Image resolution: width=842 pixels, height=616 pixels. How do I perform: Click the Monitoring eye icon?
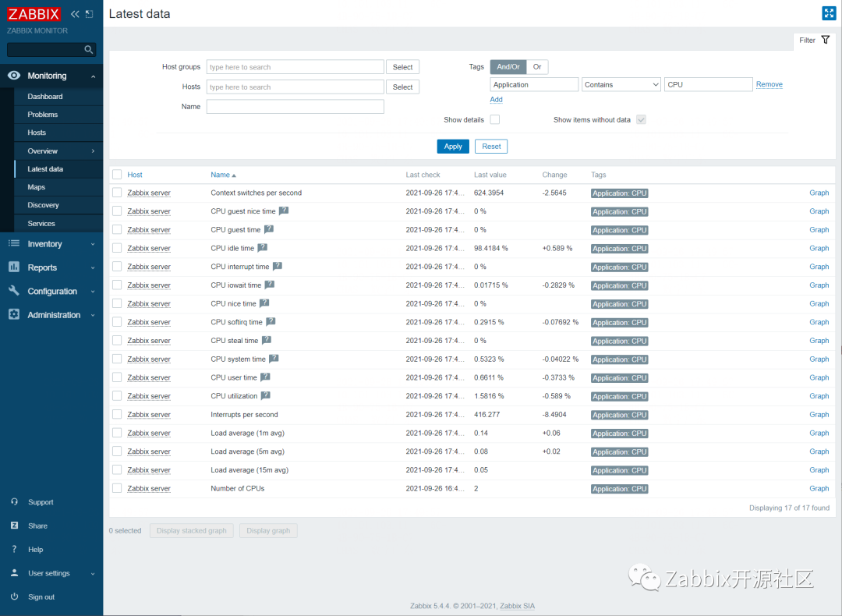(x=14, y=76)
